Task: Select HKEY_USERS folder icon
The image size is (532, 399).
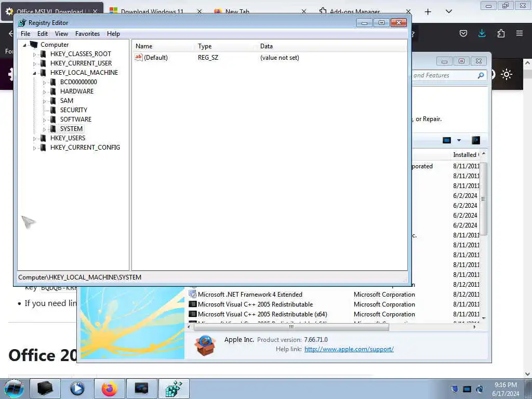Action: click(43, 138)
